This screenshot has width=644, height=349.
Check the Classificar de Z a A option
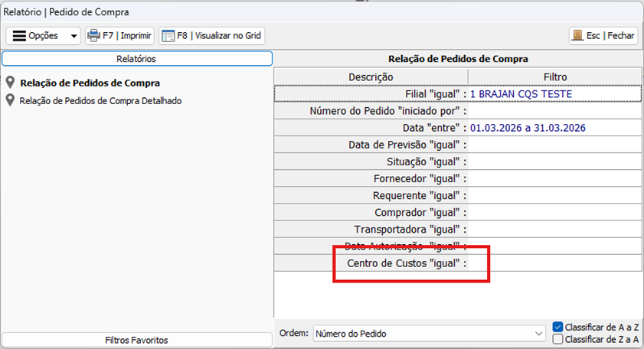coord(557,339)
